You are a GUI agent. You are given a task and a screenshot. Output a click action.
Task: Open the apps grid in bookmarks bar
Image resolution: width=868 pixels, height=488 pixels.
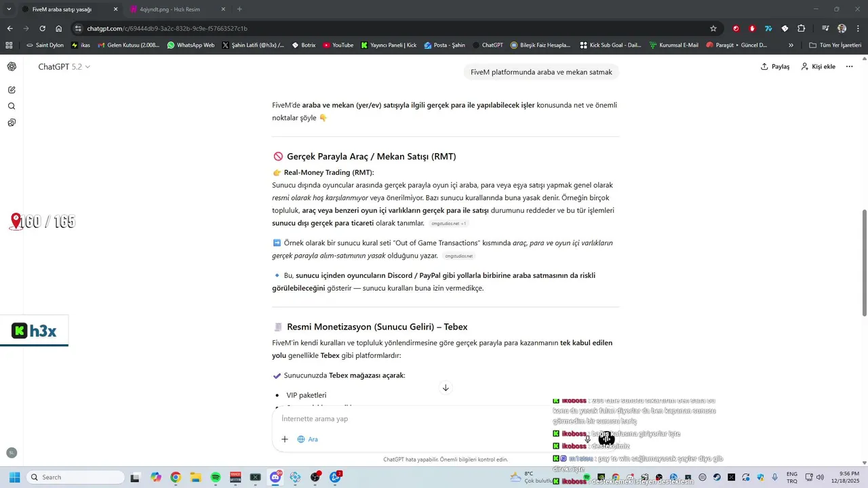(9, 45)
